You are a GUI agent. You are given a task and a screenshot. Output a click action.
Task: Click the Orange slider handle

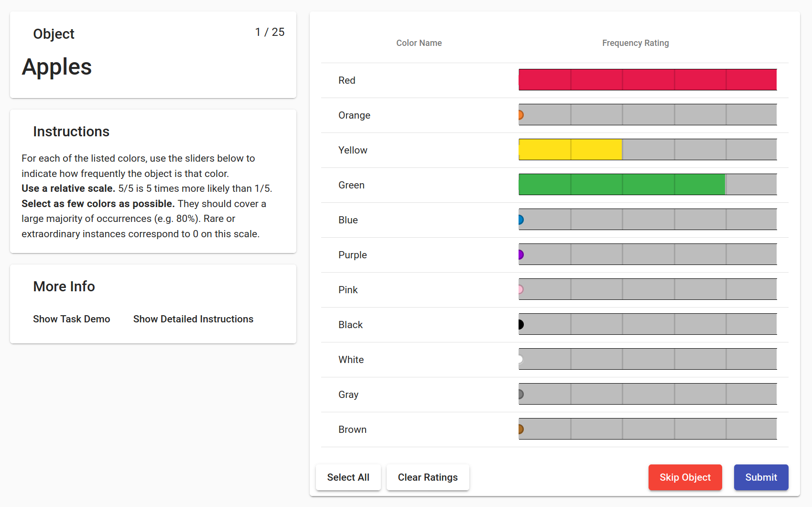(x=520, y=115)
